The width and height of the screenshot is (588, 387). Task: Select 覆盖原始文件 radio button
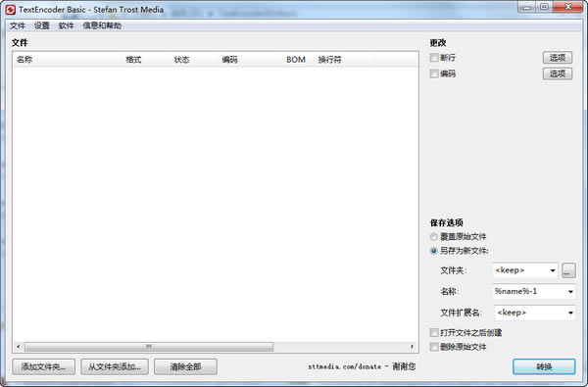click(x=434, y=237)
